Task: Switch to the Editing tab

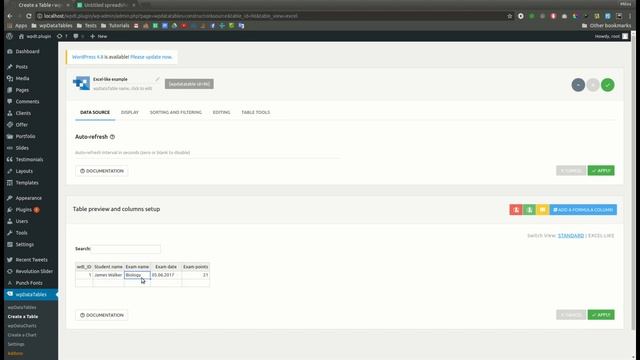Action: click(221, 112)
